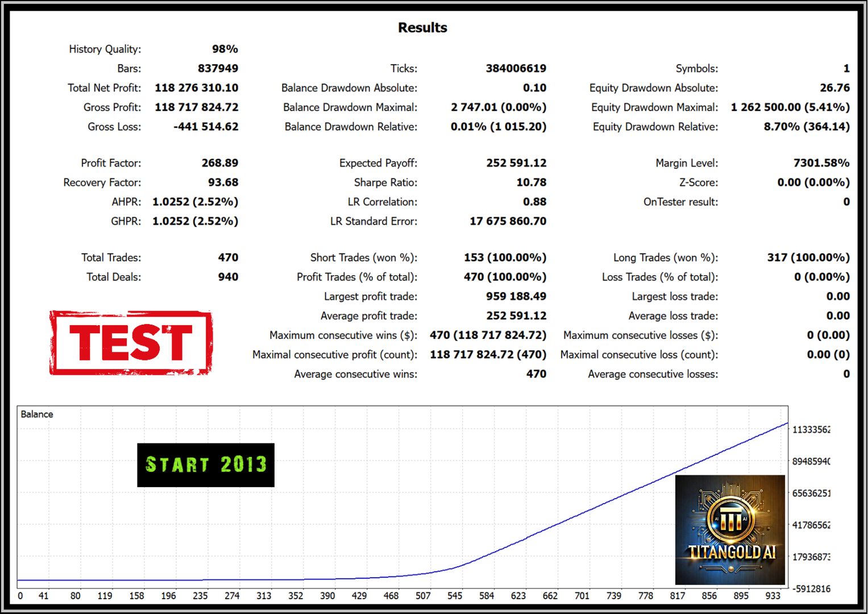Select the Results heading

point(422,27)
